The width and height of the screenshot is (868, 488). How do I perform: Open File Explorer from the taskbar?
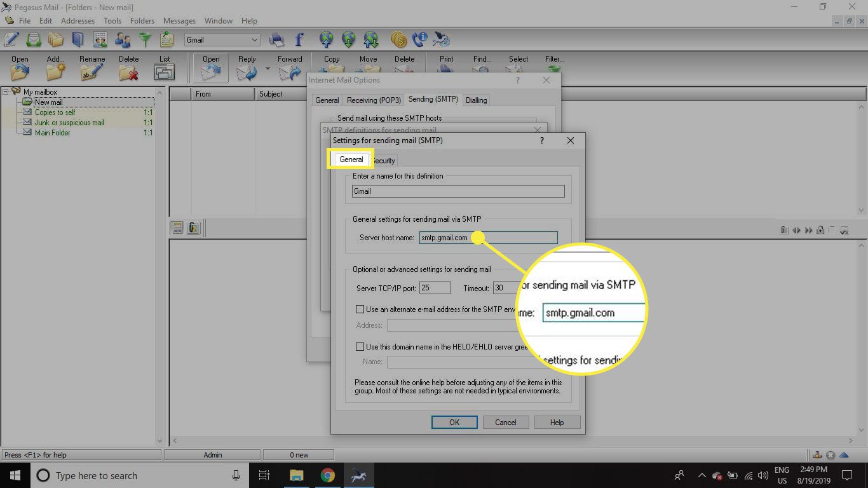tap(297, 475)
